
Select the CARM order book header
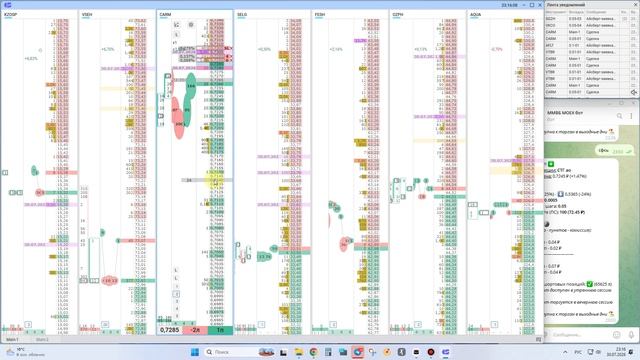(165, 14)
